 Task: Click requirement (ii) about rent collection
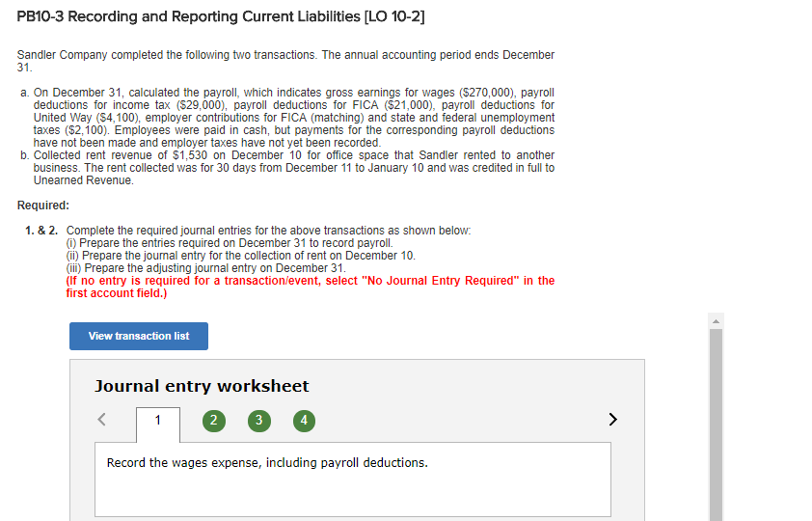click(241, 256)
